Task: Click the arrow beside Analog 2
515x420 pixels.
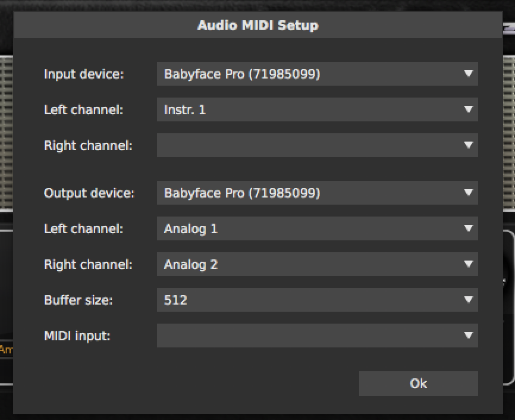Action: [468, 264]
